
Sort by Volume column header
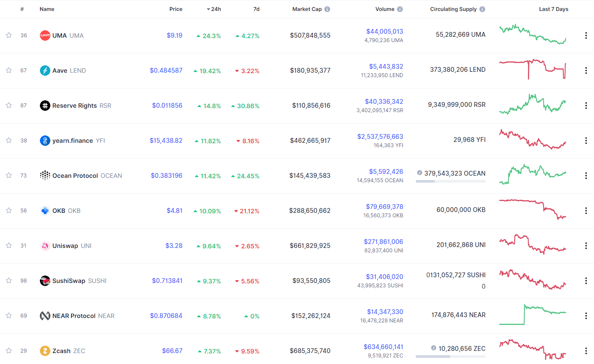pyautogui.click(x=385, y=9)
